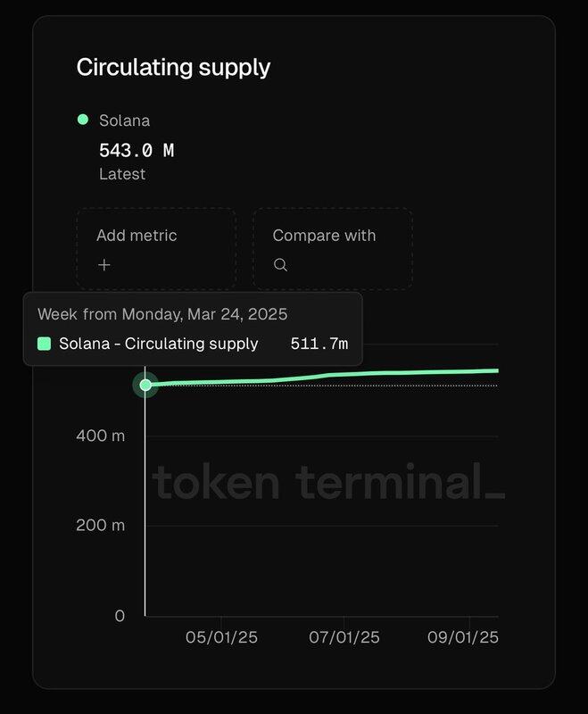Click the 0 y-axis label
Screen dimensions: 588x714
(x=120, y=616)
